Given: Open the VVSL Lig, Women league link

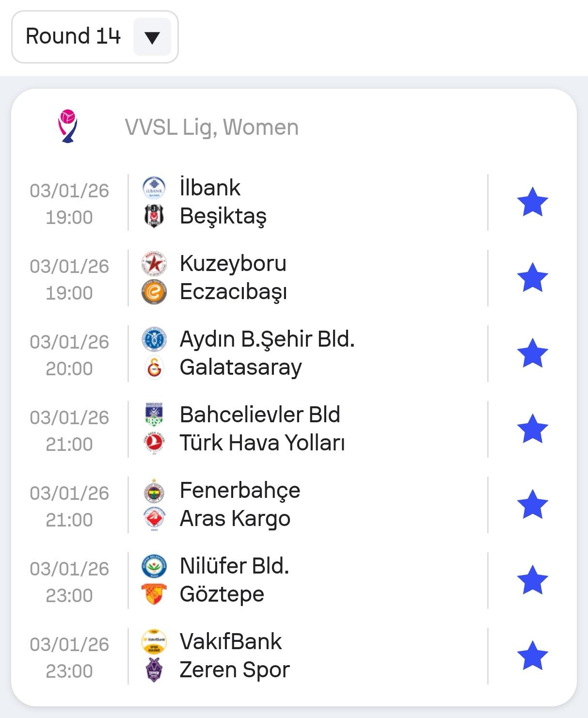Looking at the screenshot, I should click(211, 128).
